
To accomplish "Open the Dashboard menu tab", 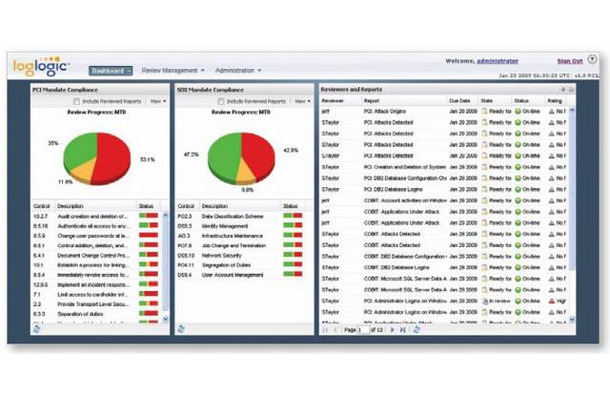I will click(x=110, y=71).
